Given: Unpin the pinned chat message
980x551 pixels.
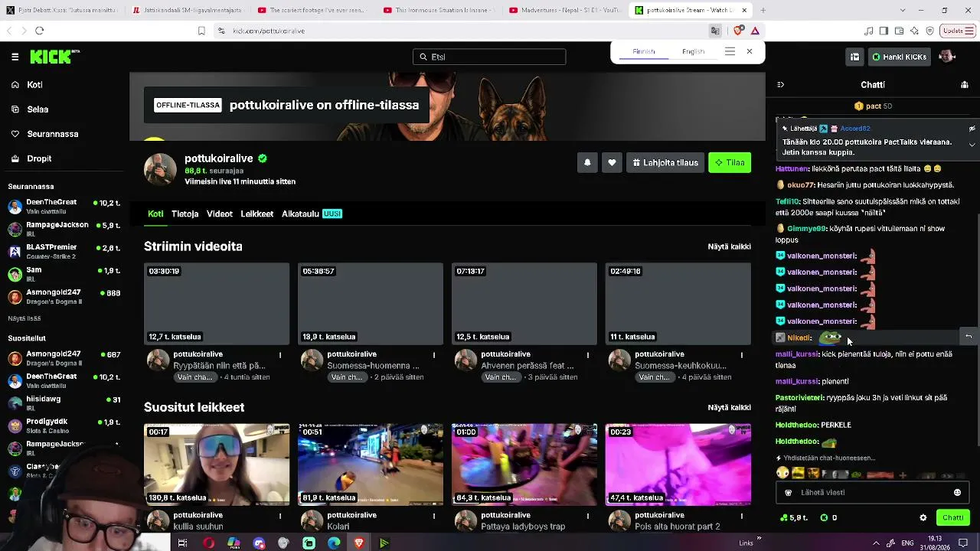Looking at the screenshot, I should pos(972,129).
